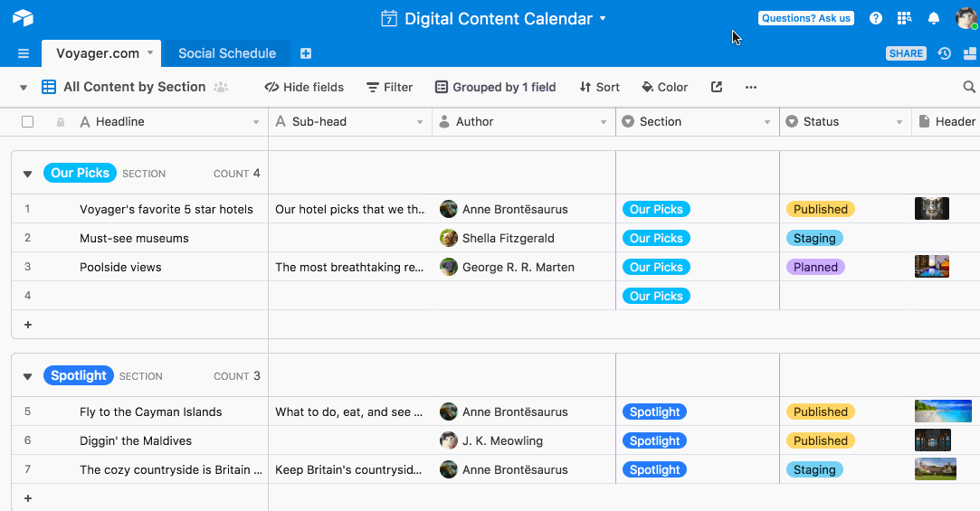Select the Voyager.com table tab
The height and width of the screenshot is (511, 980).
(x=97, y=53)
